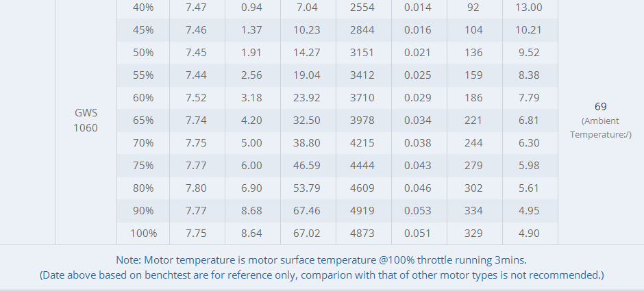Click the motor temperature note text
Viewport: 644px width, 291px height.
(321, 260)
